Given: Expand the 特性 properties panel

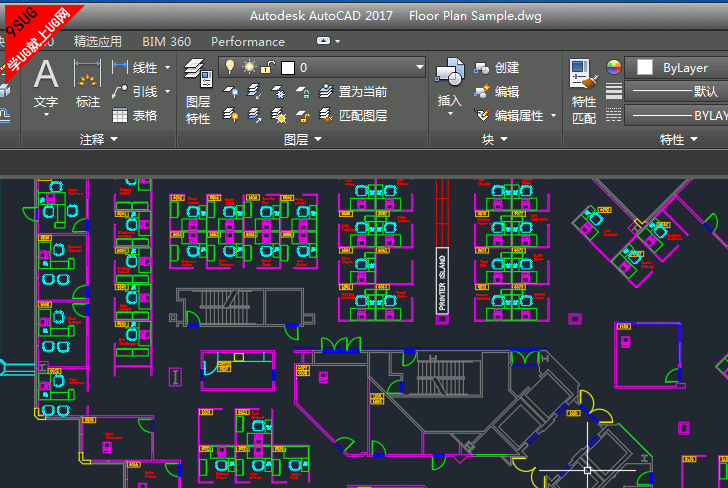Looking at the screenshot, I should pos(678,139).
